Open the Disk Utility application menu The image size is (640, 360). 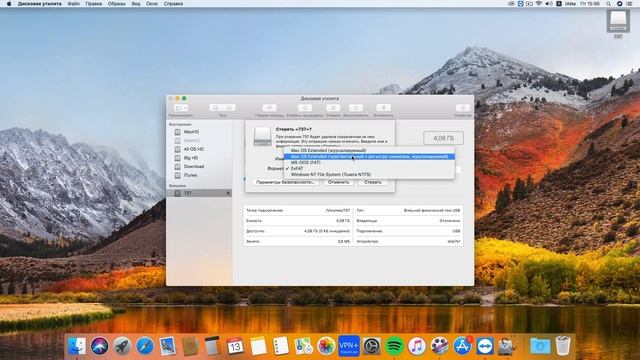tap(40, 4)
